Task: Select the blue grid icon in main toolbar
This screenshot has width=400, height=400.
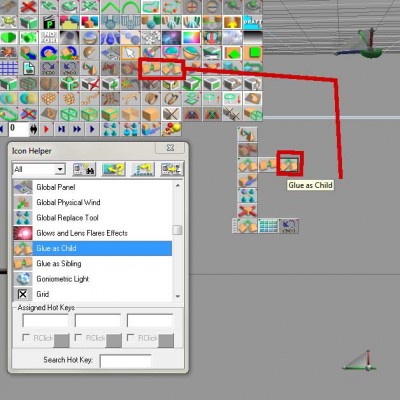Action: [x=9, y=68]
